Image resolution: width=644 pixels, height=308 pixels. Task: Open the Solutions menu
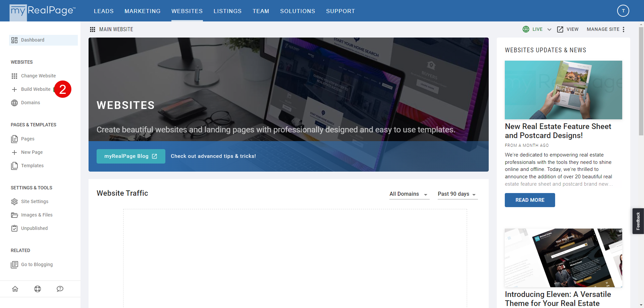pyautogui.click(x=298, y=11)
